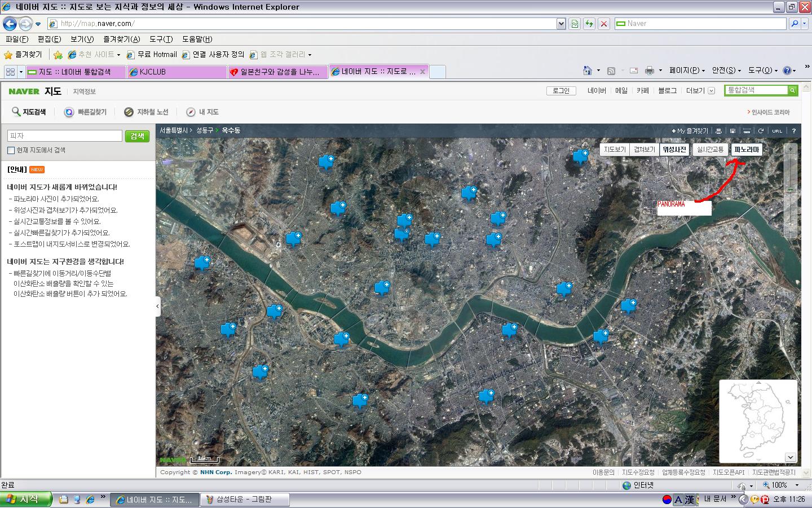Click the map zoom level slider handle
Viewport: 812px width, 508px height.
791,189
